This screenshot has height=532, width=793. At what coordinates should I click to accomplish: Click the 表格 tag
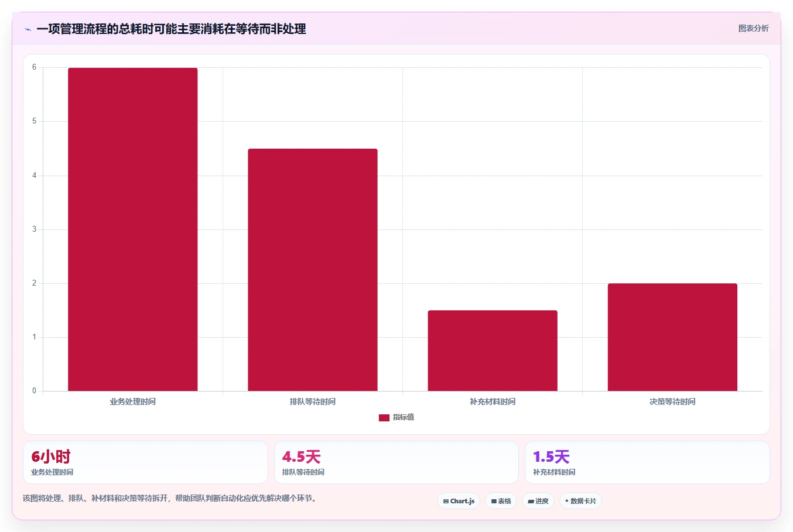(x=501, y=501)
